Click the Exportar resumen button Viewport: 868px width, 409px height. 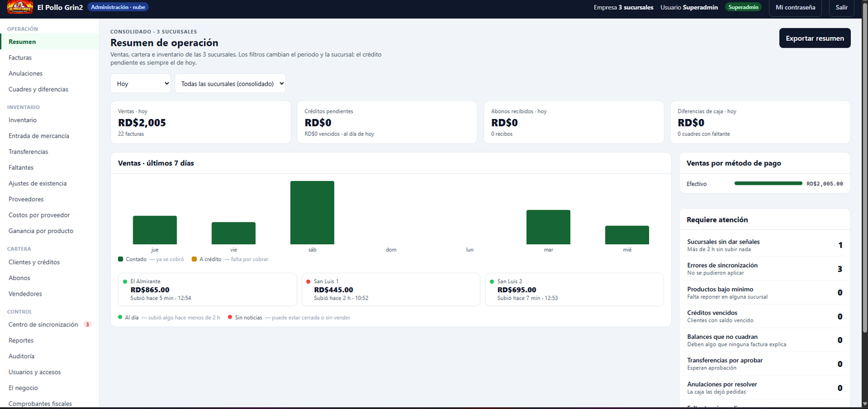pyautogui.click(x=815, y=38)
